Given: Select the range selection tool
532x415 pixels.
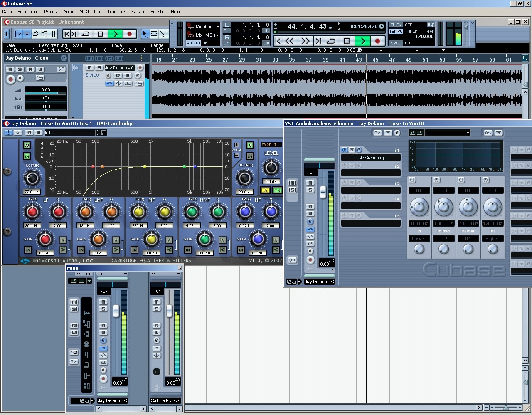Looking at the screenshot, I should 154,34.
